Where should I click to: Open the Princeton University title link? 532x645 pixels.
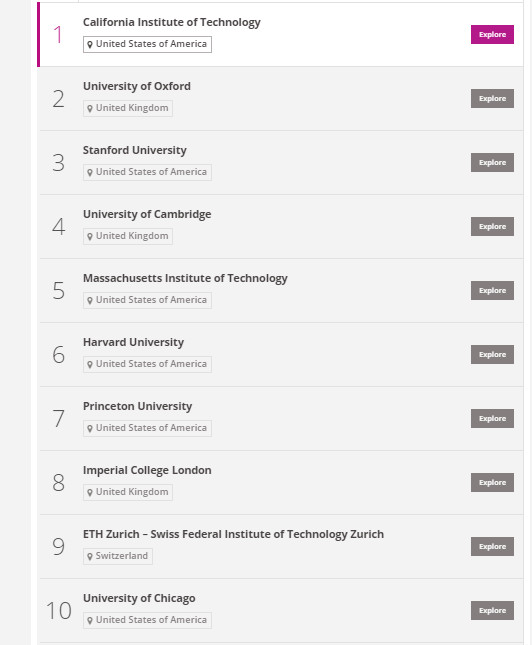pyautogui.click(x=137, y=406)
